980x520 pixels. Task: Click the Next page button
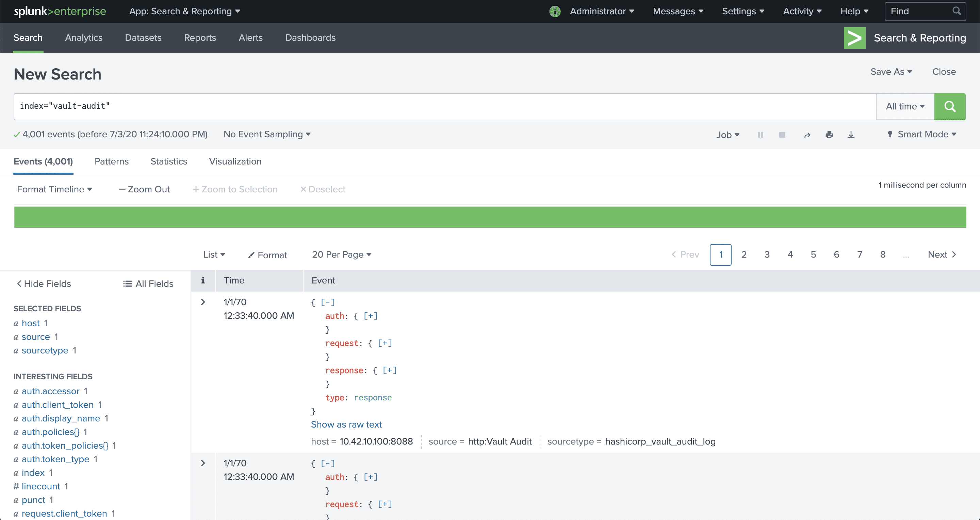tap(943, 255)
